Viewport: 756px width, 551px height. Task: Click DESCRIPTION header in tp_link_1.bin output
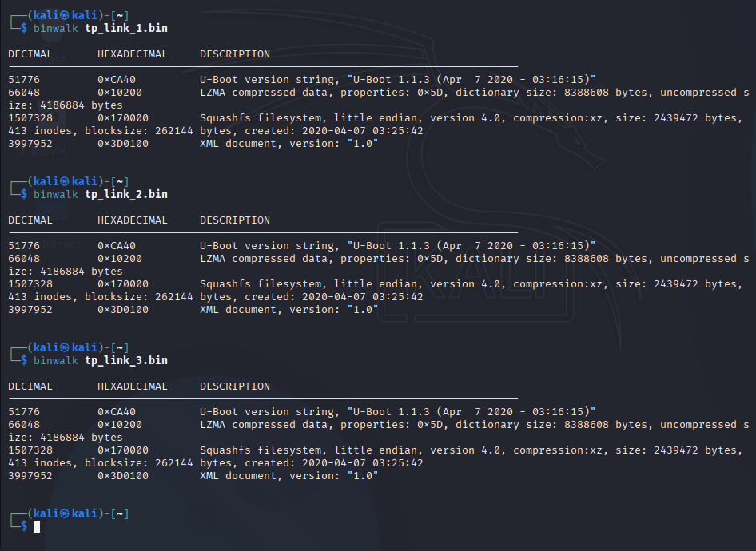[x=235, y=54]
